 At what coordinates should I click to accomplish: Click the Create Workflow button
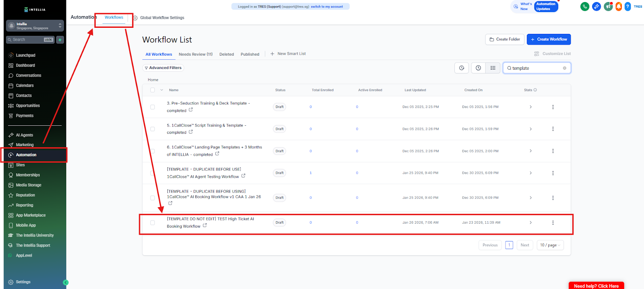click(549, 40)
